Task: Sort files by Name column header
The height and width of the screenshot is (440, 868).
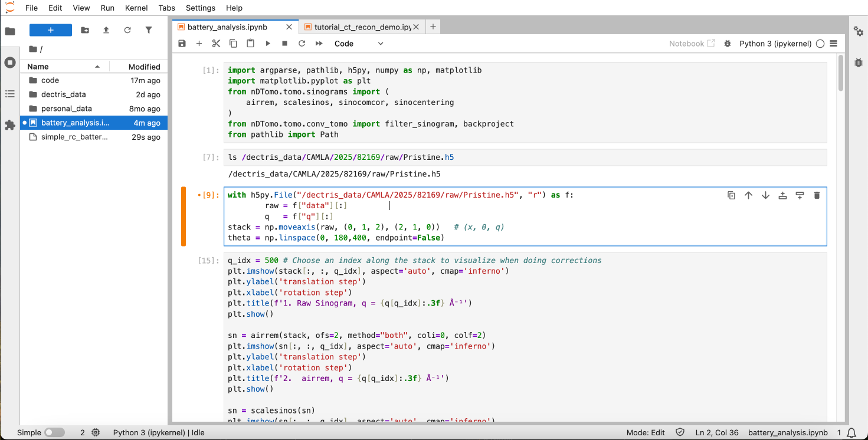Action: click(64, 67)
